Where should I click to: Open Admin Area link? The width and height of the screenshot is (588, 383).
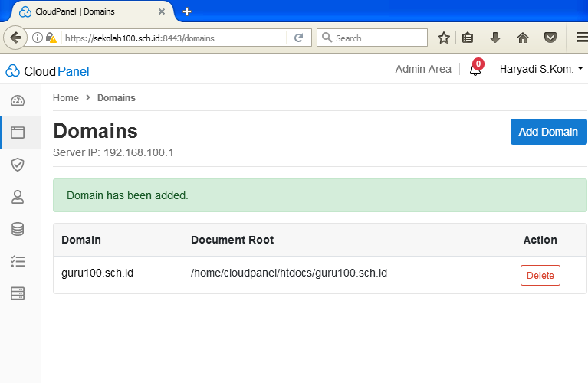[423, 69]
